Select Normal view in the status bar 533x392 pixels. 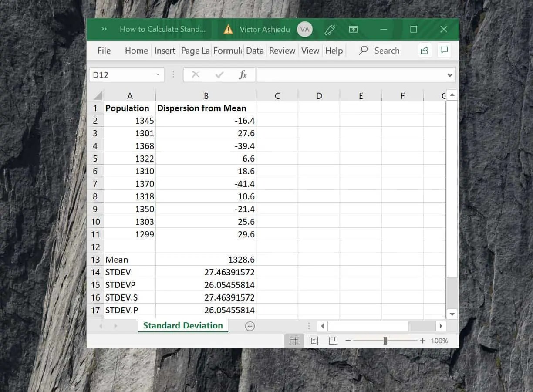pyautogui.click(x=294, y=341)
